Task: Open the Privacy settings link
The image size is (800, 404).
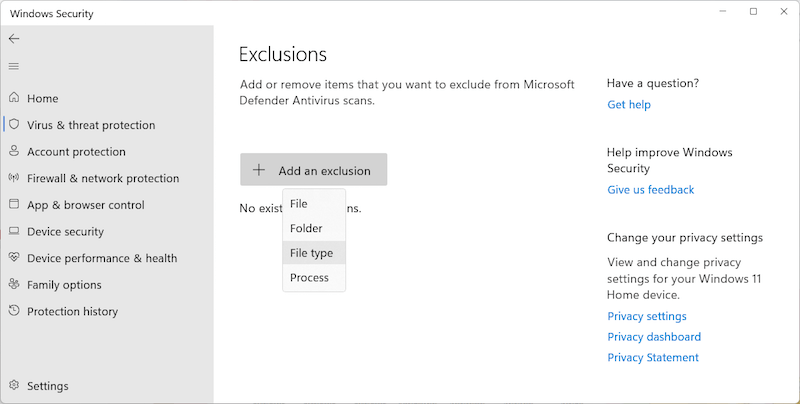Action: pyautogui.click(x=646, y=316)
